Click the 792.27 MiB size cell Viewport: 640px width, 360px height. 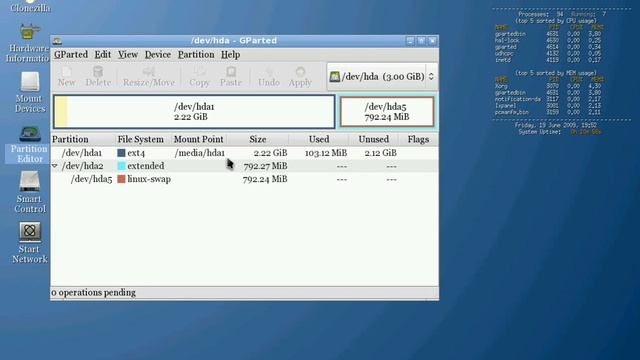click(265, 166)
